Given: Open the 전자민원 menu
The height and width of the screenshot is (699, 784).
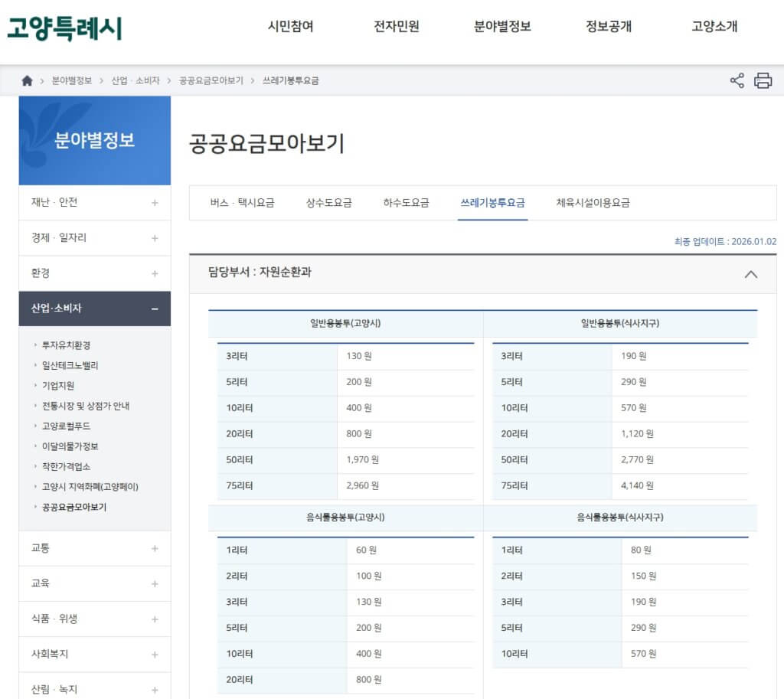Looking at the screenshot, I should pos(396,25).
